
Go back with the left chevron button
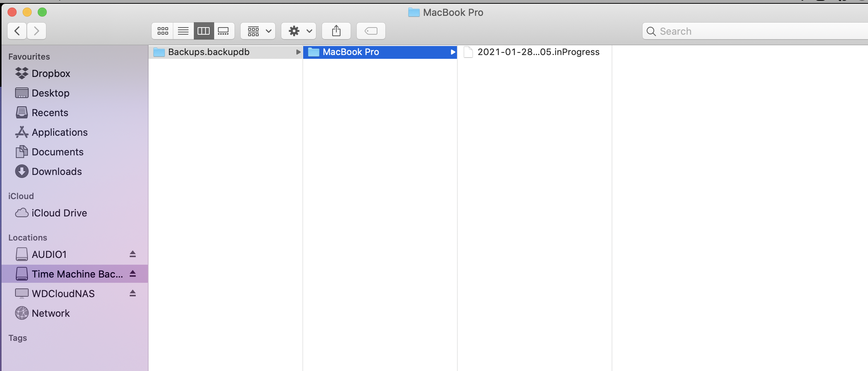(17, 31)
